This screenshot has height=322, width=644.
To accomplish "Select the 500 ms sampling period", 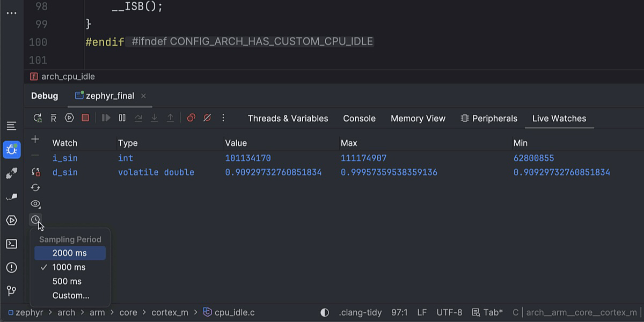I will [x=67, y=281].
